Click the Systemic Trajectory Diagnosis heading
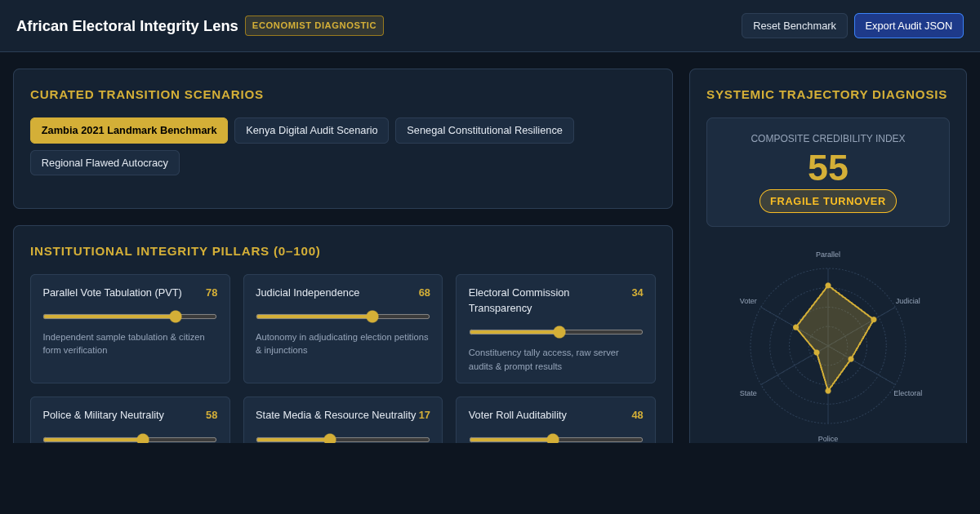 click(827, 95)
